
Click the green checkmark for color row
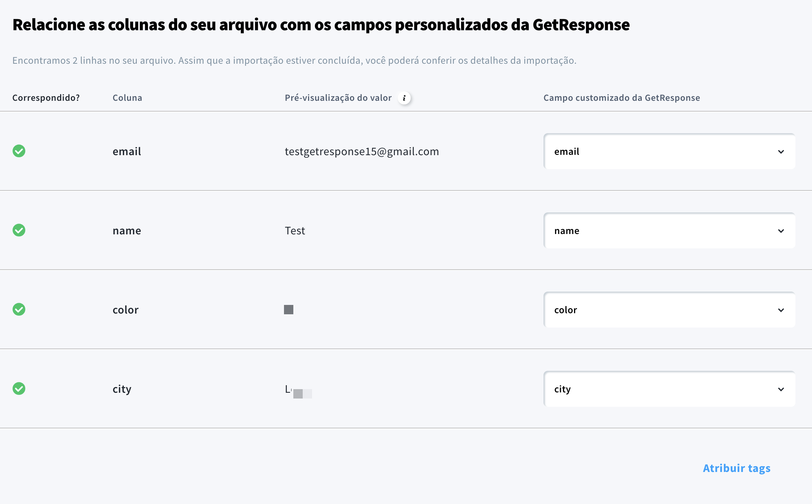pyautogui.click(x=19, y=310)
